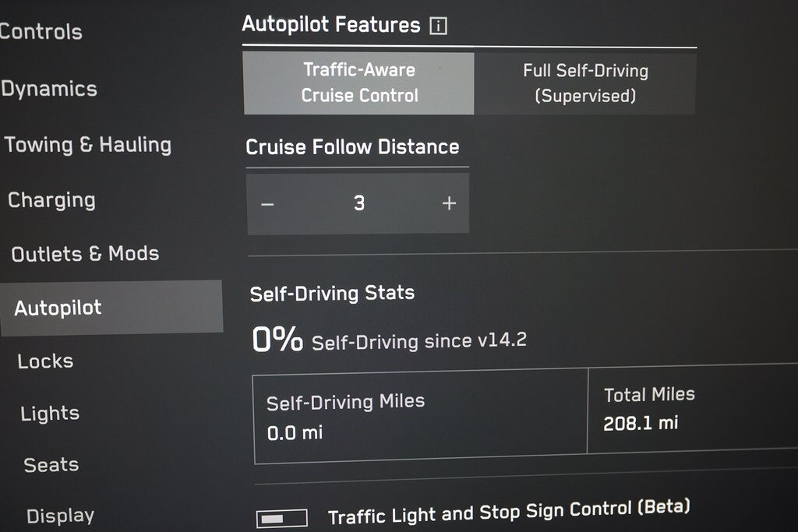Screen dimensions: 798x532
Task: Open the Seats settings section
Action: pyautogui.click(x=51, y=465)
